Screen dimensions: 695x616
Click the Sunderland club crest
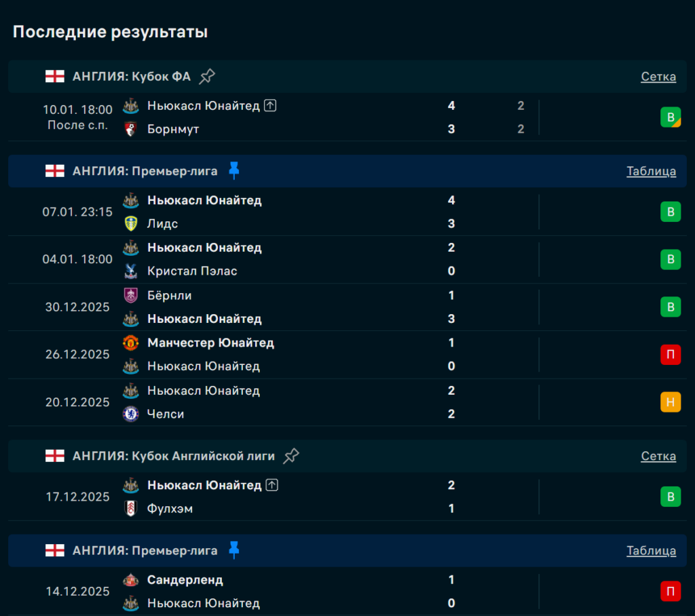[x=131, y=581]
